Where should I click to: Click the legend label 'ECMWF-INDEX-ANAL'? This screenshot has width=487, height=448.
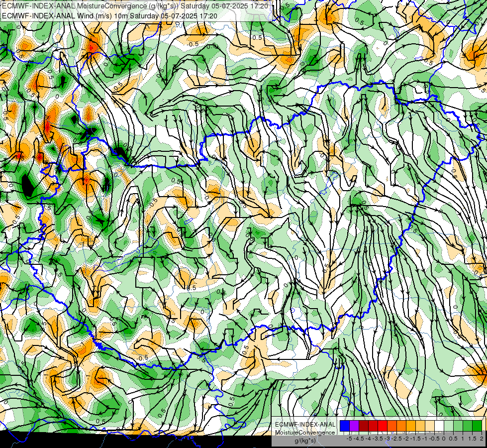click(x=305, y=425)
